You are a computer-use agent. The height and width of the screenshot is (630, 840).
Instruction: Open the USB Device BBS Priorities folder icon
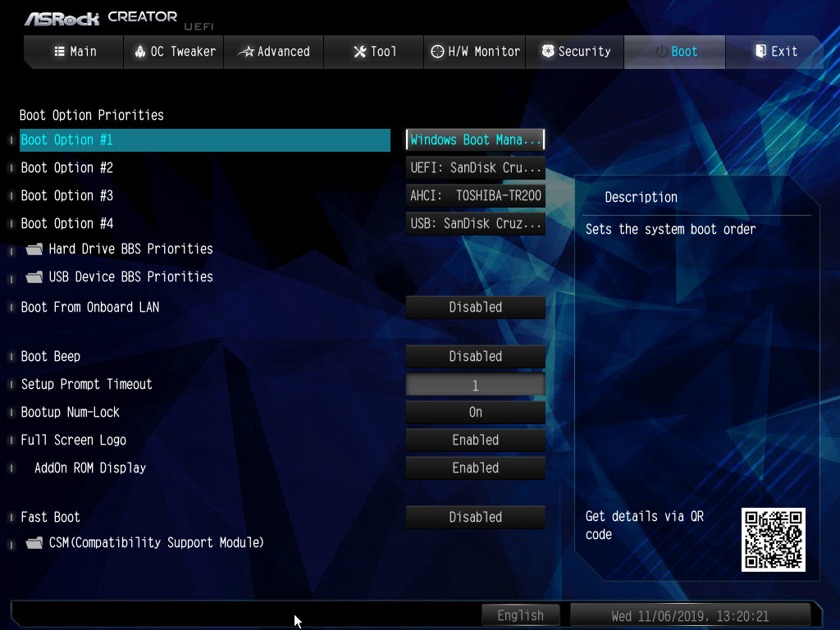point(34,277)
